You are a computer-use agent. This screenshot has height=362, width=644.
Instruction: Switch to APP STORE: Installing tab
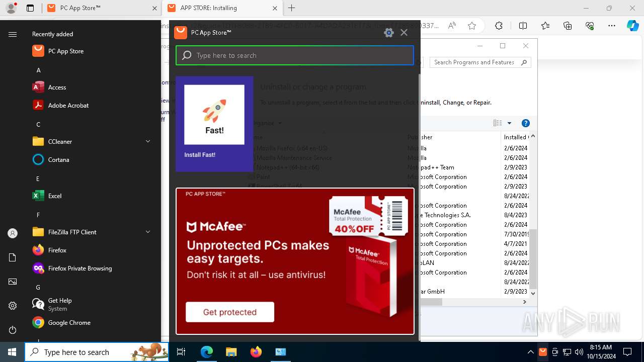coord(221,8)
